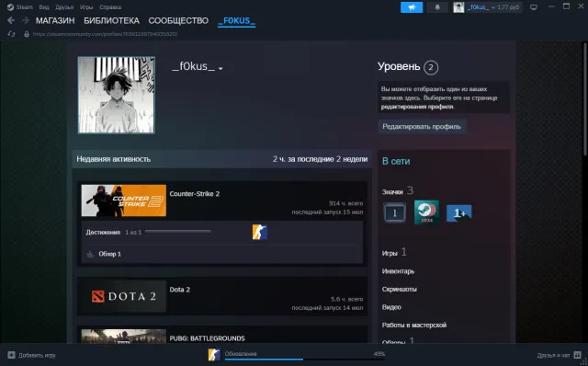Click the Steam logo menu

(10, 7)
